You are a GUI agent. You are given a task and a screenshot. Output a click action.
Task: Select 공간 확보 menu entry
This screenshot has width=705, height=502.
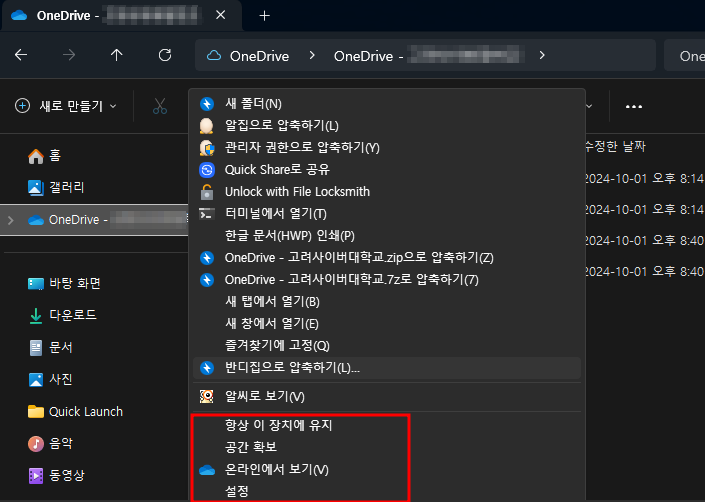coord(387,447)
